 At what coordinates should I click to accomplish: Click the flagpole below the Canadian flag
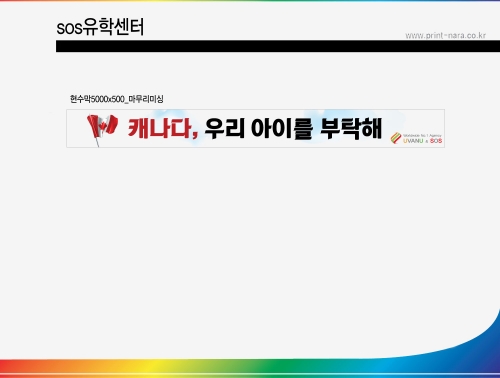(97, 142)
